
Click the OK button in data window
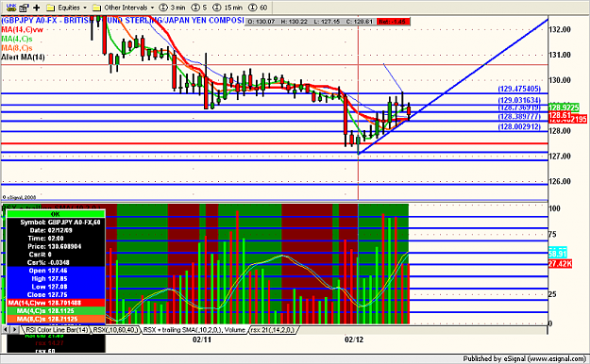(56, 214)
